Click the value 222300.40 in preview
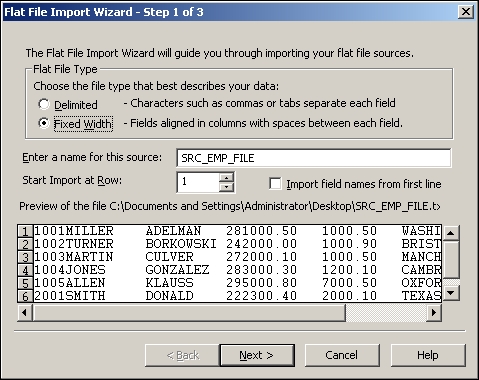The height and width of the screenshot is (380, 479). (261, 296)
